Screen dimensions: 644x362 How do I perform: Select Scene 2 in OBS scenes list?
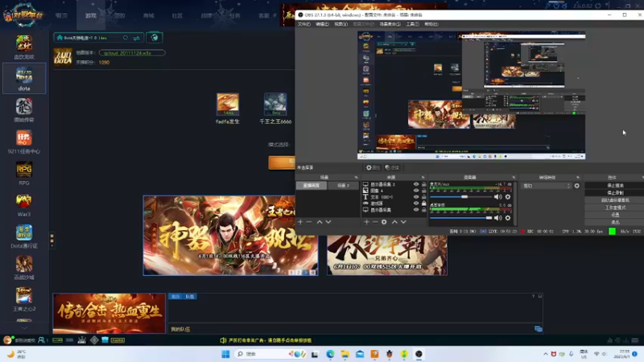343,186
